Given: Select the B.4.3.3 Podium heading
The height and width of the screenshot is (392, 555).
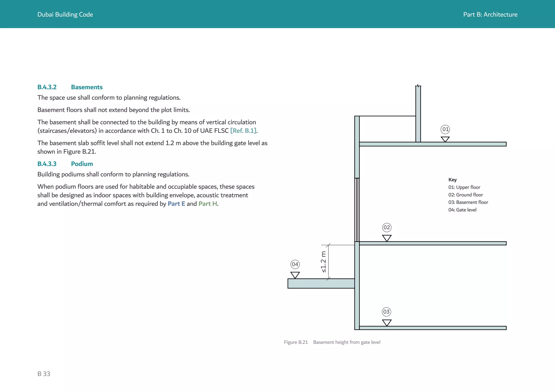Looking at the screenshot, I should 65,164.
